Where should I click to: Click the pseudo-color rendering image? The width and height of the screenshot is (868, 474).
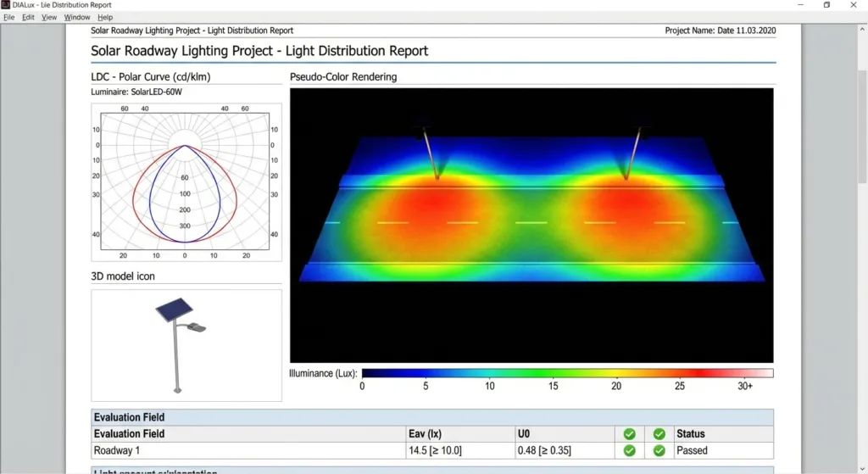click(531, 226)
